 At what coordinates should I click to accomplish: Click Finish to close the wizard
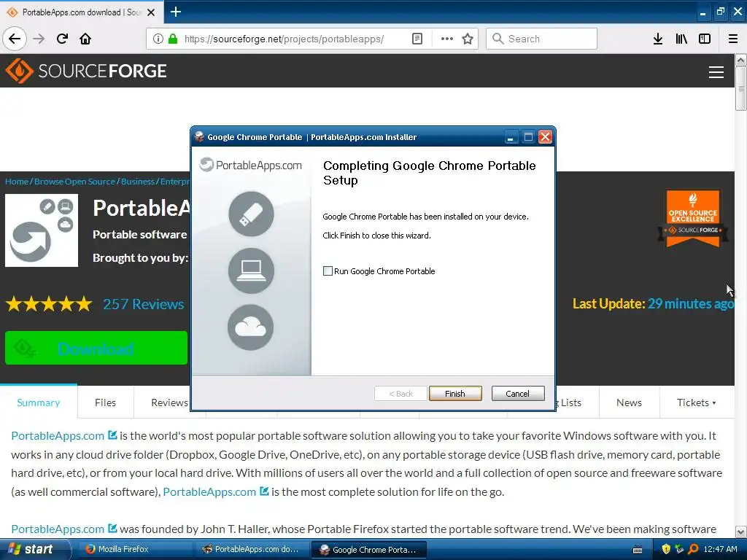[x=455, y=393]
